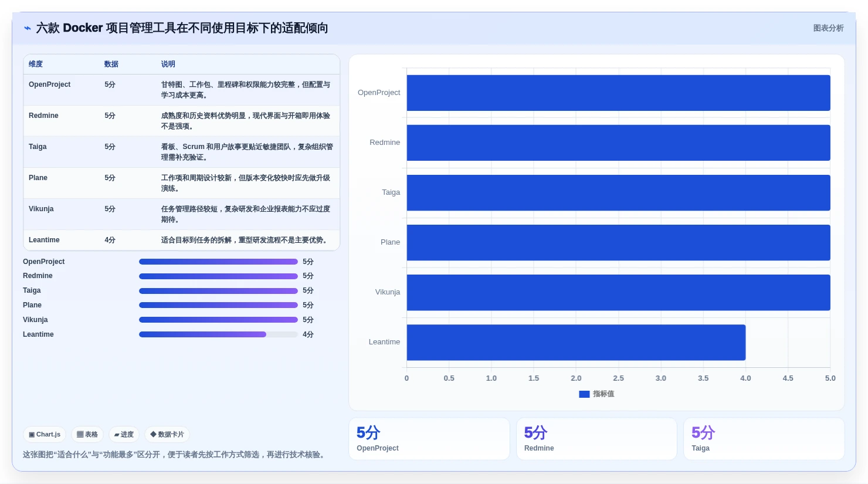This screenshot has width=868, height=484.
Task: Select the 表格 tag chip
Action: click(87, 435)
